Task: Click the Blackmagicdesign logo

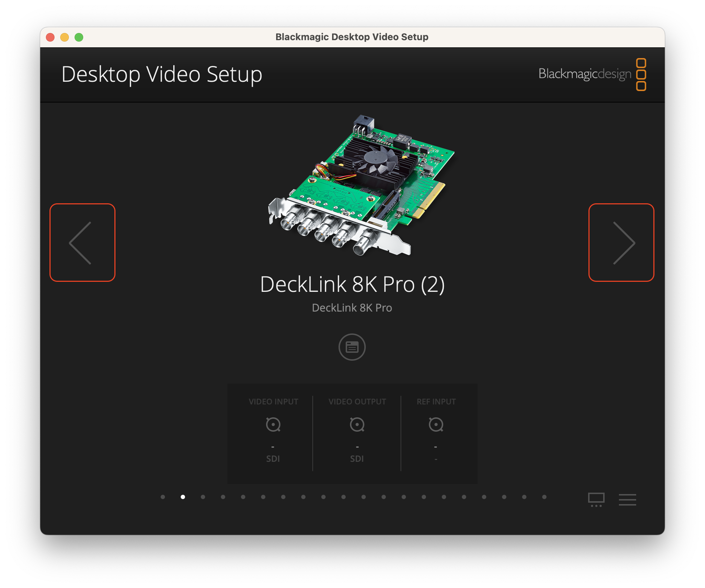Action: click(x=592, y=74)
